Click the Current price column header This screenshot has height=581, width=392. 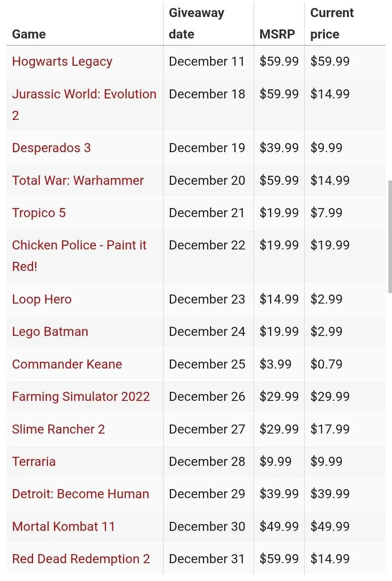[331, 23]
